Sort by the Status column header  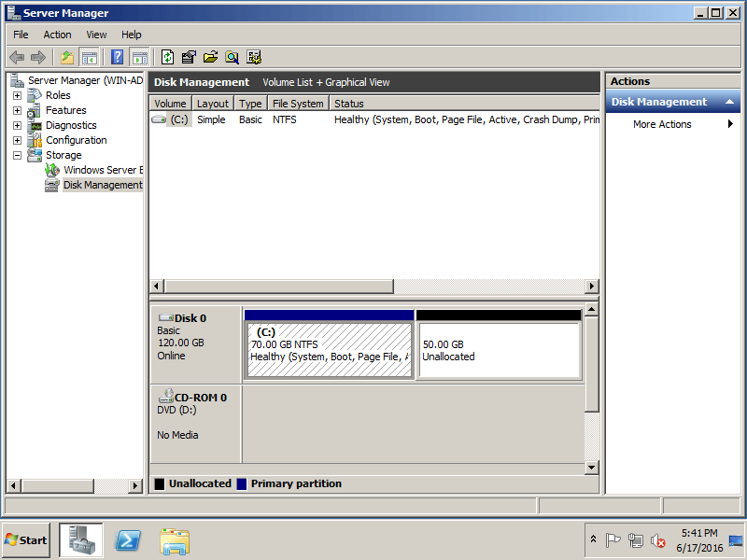(464, 104)
